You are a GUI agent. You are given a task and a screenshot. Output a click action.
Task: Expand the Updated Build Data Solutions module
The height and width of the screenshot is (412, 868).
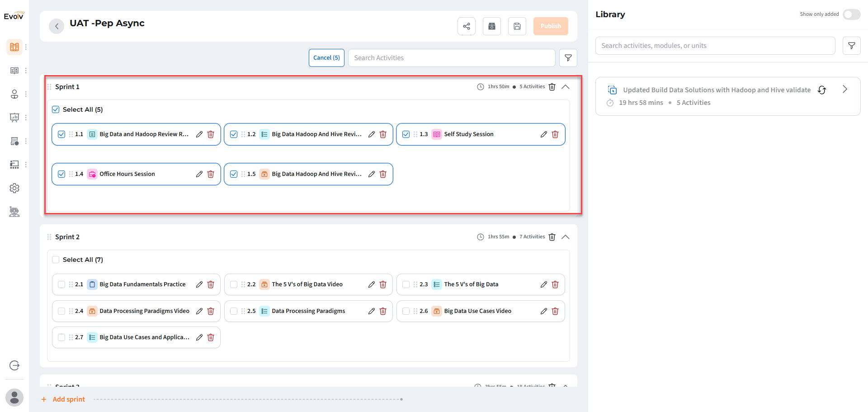coord(845,90)
